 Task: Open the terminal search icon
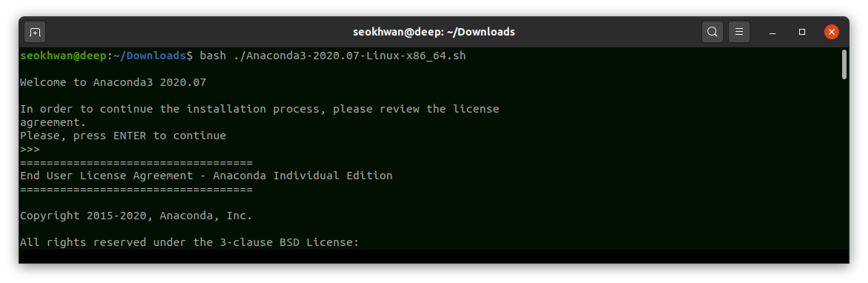click(713, 32)
